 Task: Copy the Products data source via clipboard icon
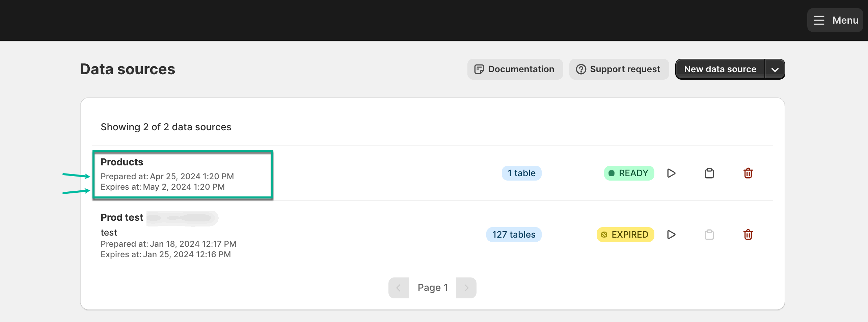[x=709, y=173]
